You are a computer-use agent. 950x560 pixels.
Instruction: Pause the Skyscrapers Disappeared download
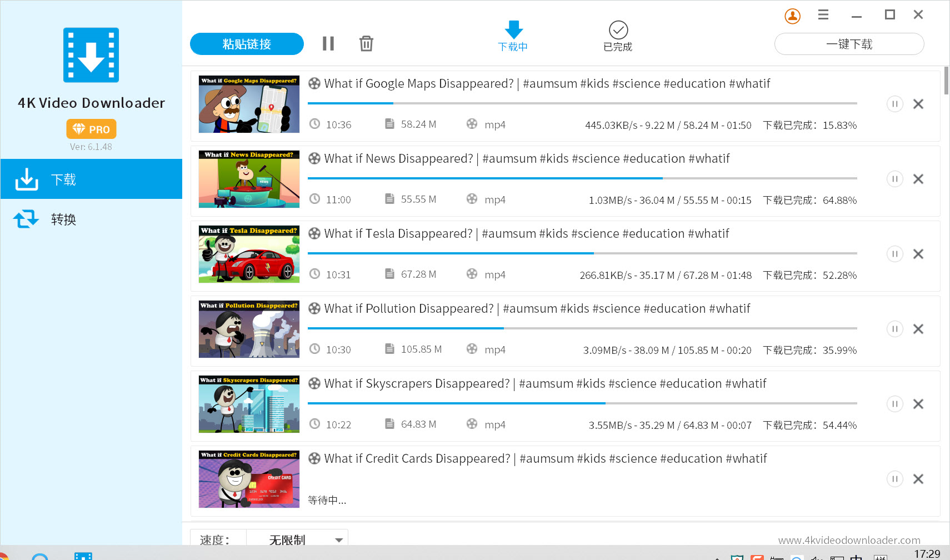pos(894,404)
